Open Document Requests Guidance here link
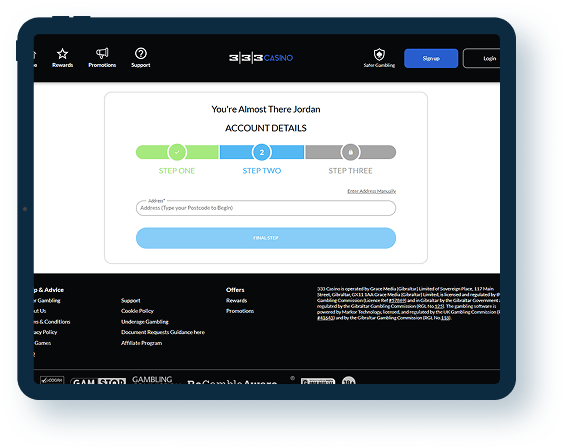Viewport: 564px width, 448px height. [163, 332]
